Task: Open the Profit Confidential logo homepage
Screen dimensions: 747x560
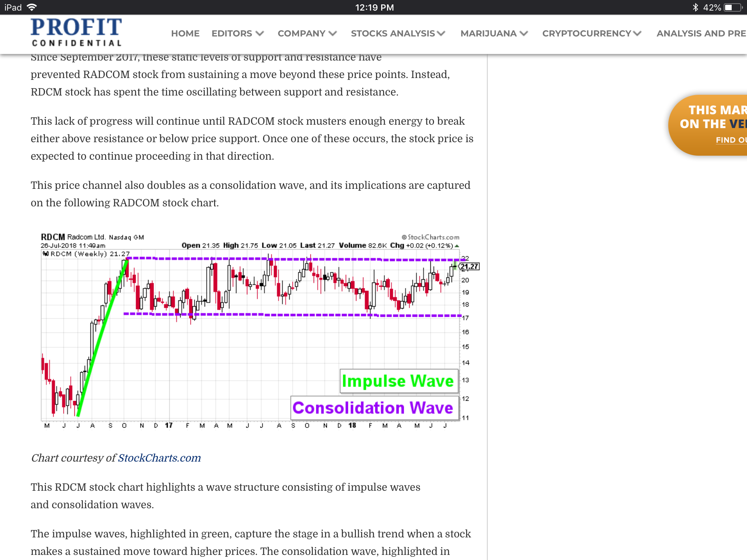Action: pyautogui.click(x=76, y=32)
